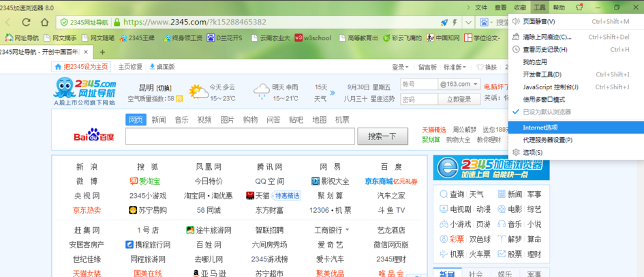Click the browser back arrow button
This screenshot has width=644, height=277.
pyautogui.click(x=8, y=22)
